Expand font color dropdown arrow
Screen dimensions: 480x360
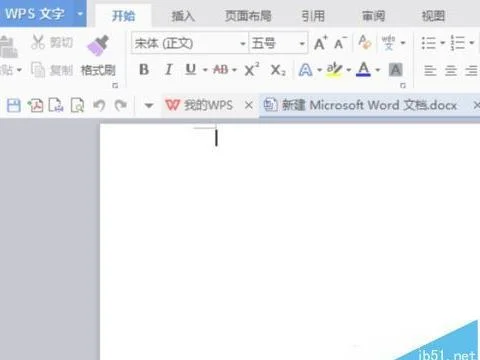click(x=378, y=70)
